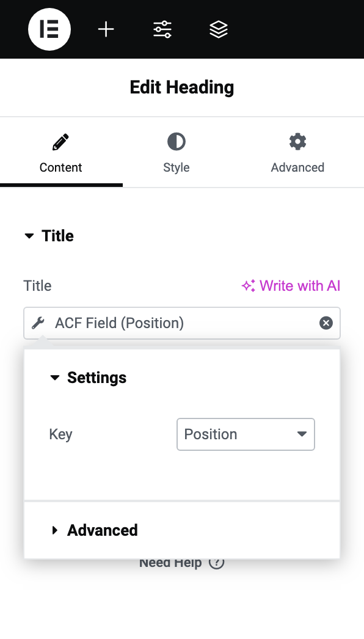Screen dimensions: 364x639
Task: Remove ACF Field dynamic tag
Action: [326, 323]
